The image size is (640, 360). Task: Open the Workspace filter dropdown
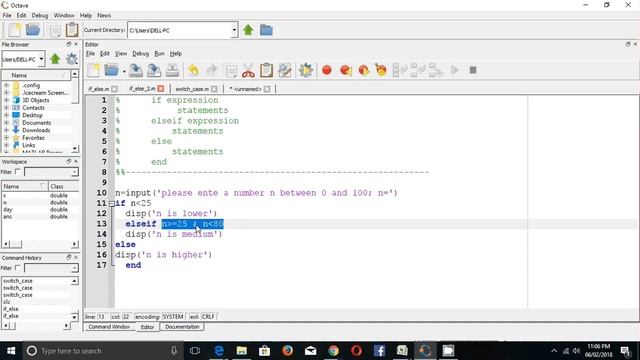(x=74, y=172)
